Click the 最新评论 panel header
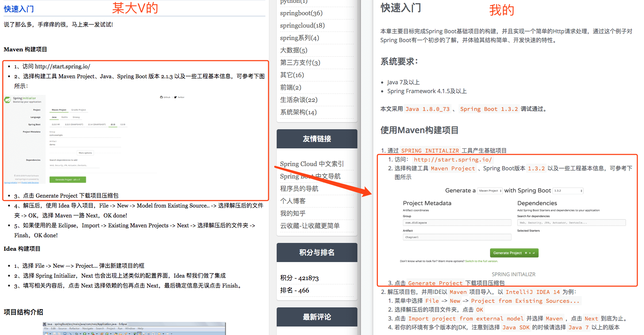 pos(317,317)
